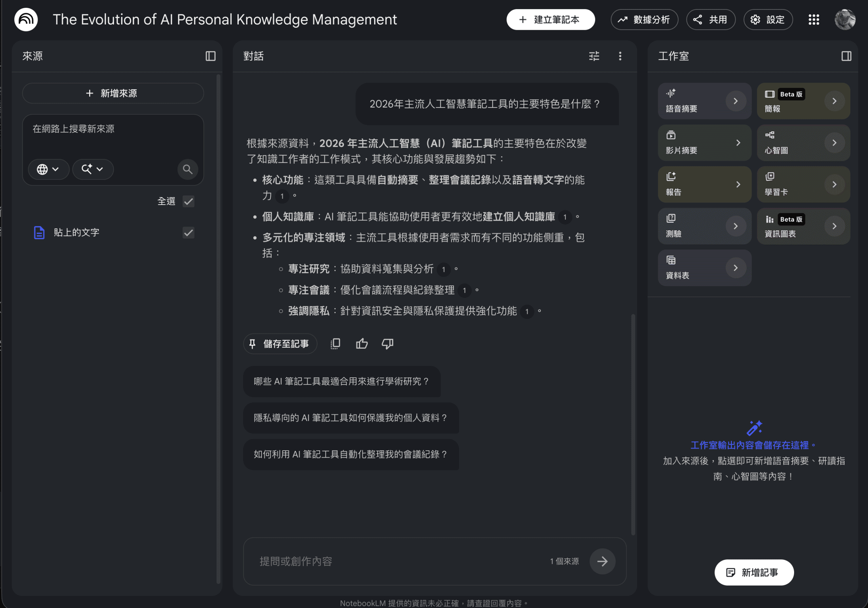Click the 新增來源 button
Viewport: 868px width, 608px height.
point(113,93)
